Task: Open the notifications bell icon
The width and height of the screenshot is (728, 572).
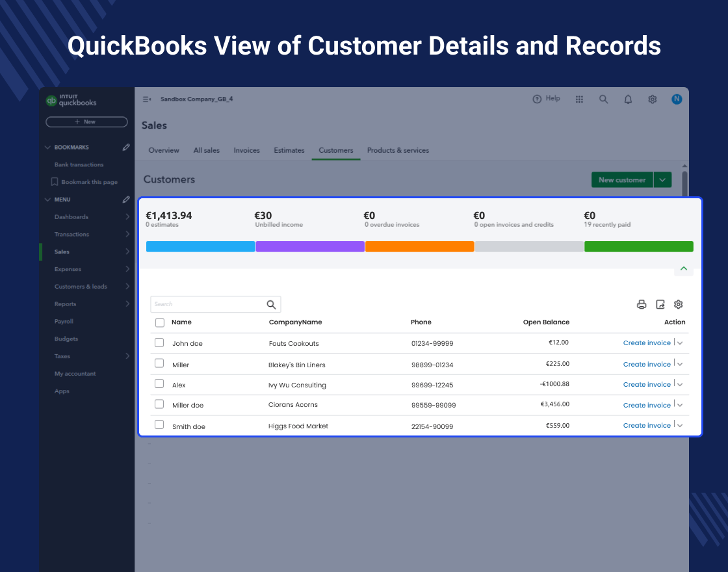Action: [628, 99]
